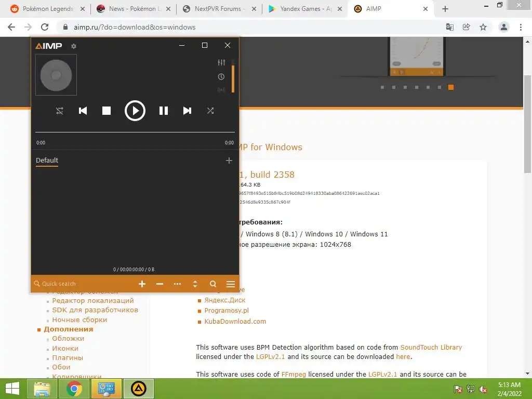
Task: Reload the aimp.ru page
Action: click(45, 27)
